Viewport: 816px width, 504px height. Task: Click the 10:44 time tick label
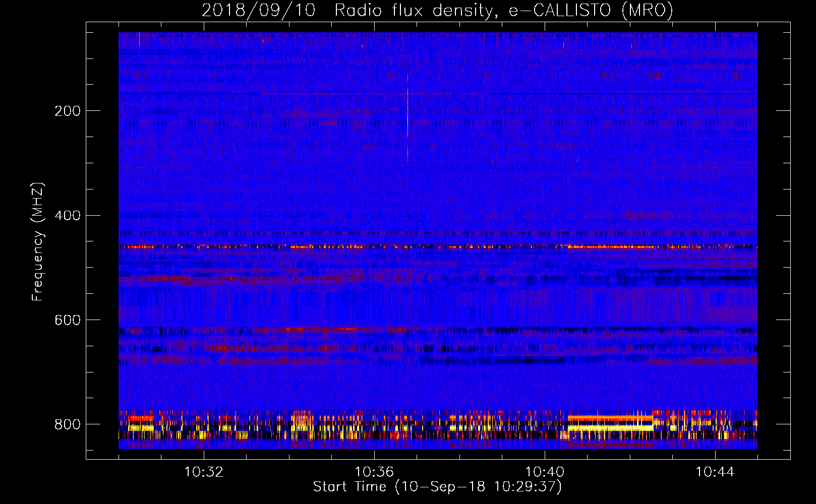coord(715,472)
